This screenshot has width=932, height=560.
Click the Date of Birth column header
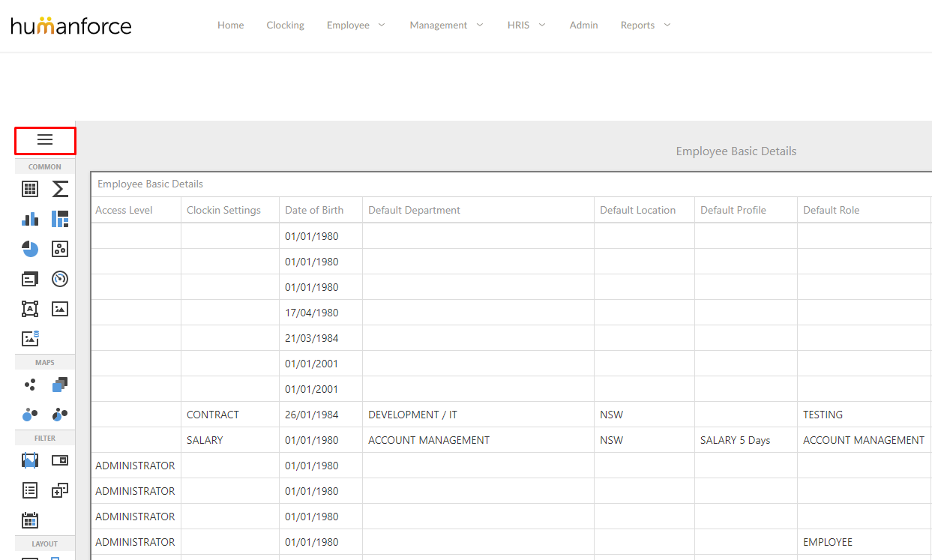coord(314,210)
